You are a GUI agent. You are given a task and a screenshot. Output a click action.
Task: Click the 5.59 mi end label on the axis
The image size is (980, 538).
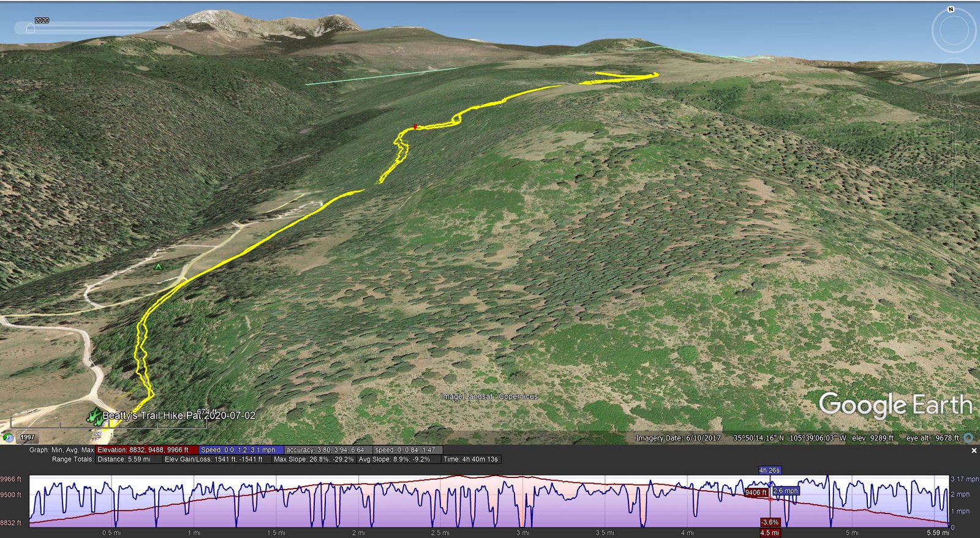tap(938, 532)
